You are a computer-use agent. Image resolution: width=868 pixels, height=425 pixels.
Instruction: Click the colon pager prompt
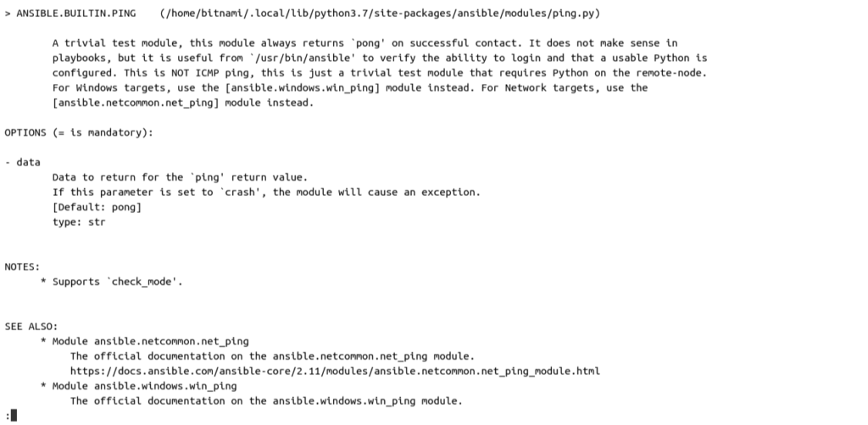pyautogui.click(x=7, y=416)
